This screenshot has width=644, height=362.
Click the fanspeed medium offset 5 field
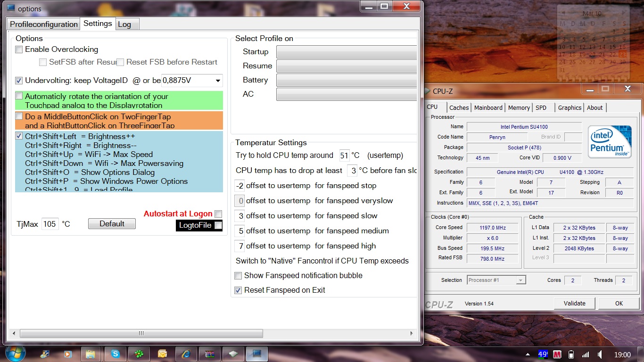point(240,231)
